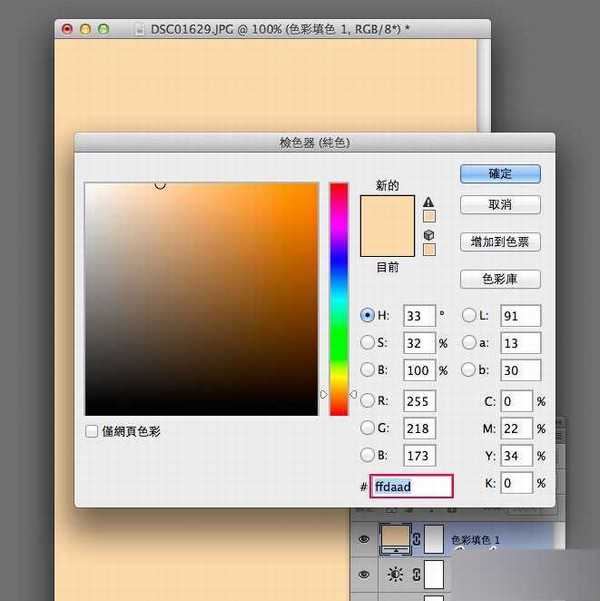The image size is (600, 601).
Task: Click the hex color input field
Action: 411,487
